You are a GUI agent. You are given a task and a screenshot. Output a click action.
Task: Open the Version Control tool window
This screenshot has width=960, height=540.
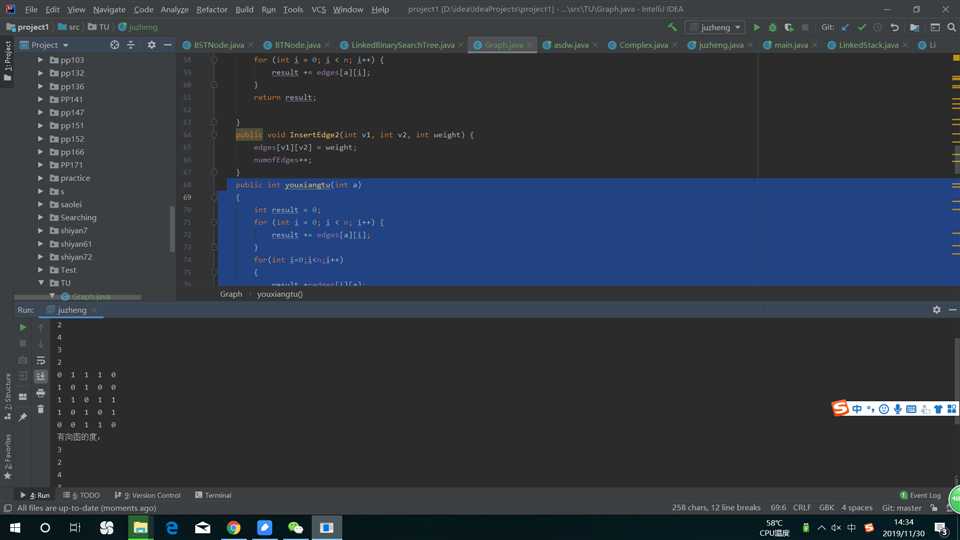tap(148, 495)
